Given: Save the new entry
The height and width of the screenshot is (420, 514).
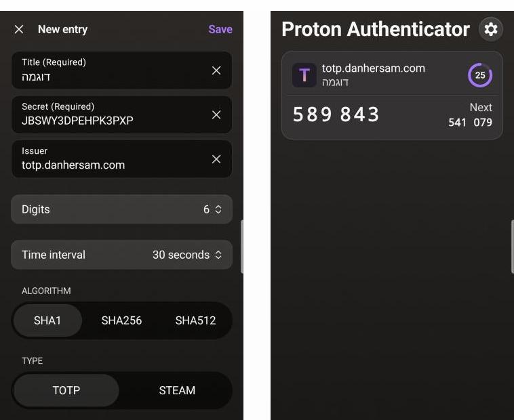Looking at the screenshot, I should click(220, 29).
